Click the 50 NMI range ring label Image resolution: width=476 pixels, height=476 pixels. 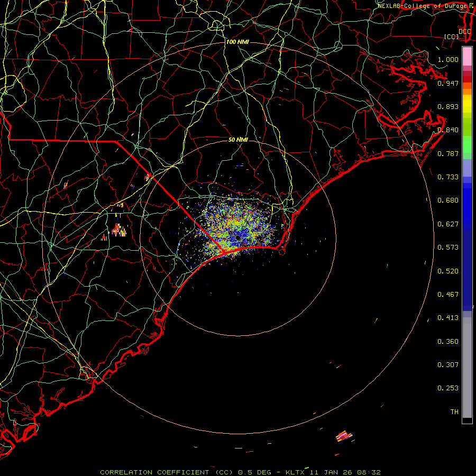point(238,140)
